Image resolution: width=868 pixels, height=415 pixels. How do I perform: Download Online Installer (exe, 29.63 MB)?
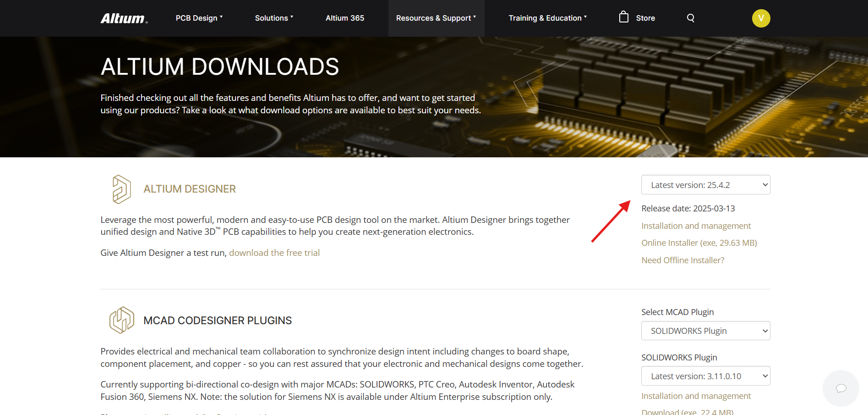(699, 243)
